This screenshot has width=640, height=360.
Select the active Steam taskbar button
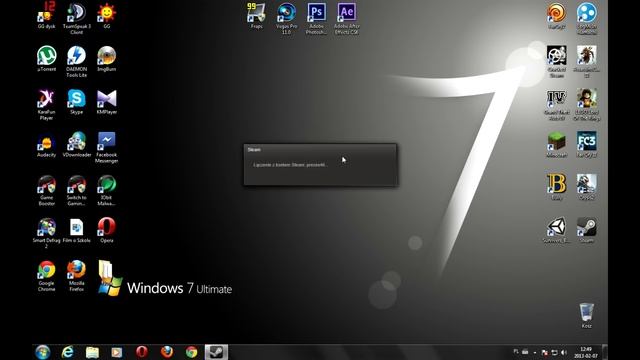click(x=216, y=352)
